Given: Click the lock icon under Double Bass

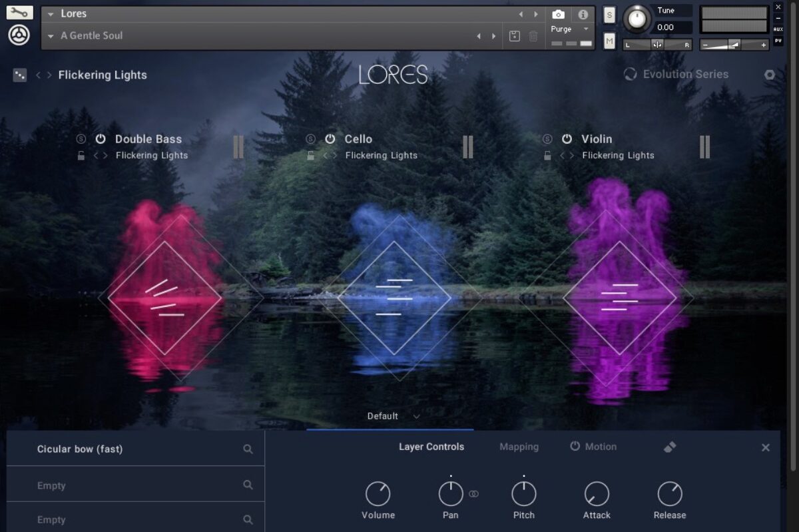Looking at the screenshot, I should click(81, 156).
